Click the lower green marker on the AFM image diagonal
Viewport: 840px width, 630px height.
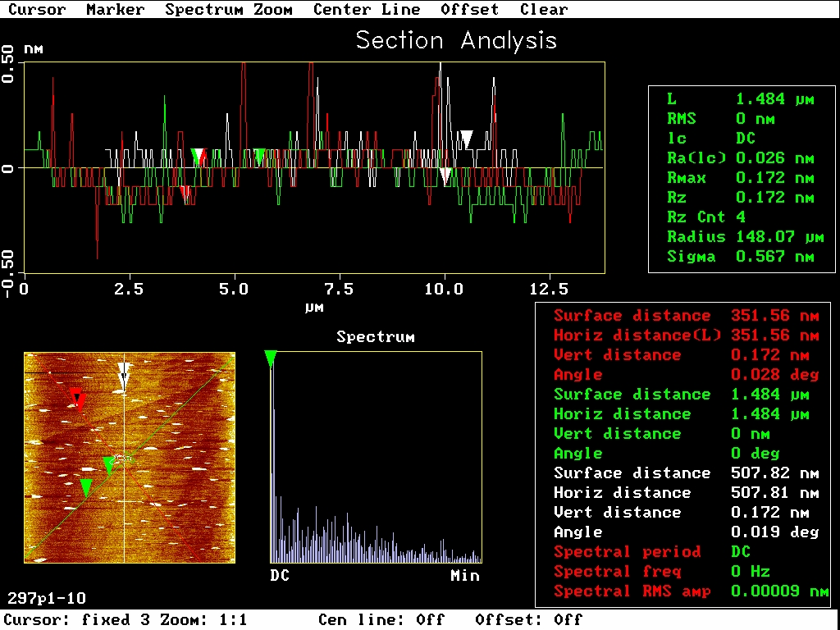85,488
